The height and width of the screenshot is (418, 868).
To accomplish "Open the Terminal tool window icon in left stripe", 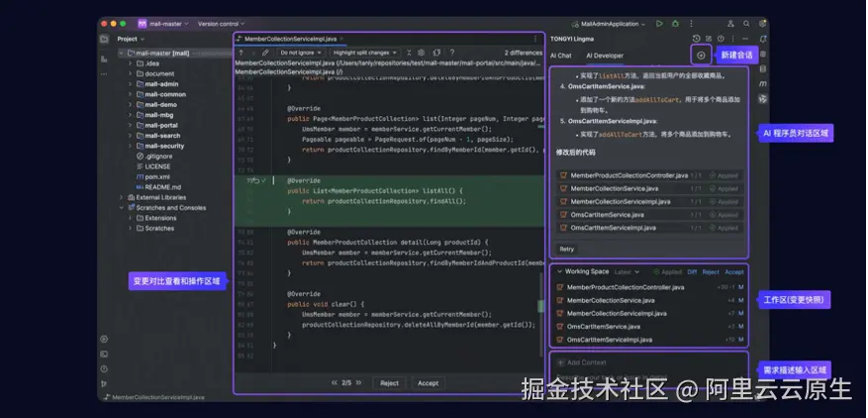I will coord(104,355).
